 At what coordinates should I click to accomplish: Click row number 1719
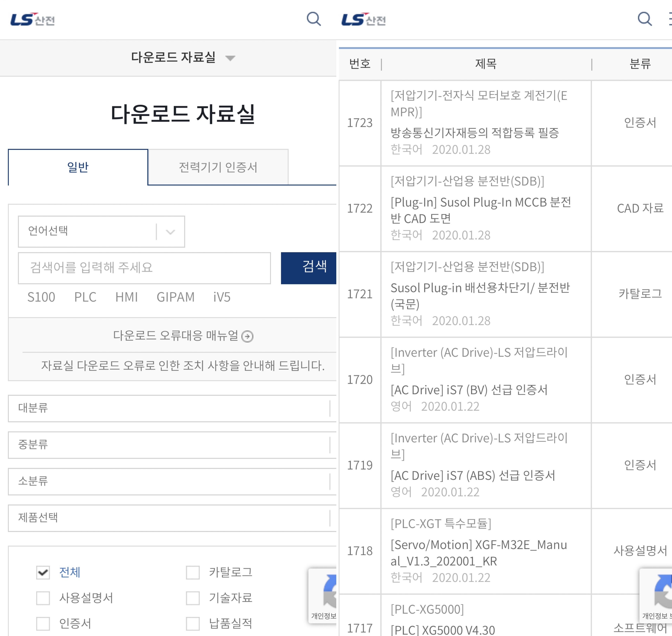(x=360, y=465)
